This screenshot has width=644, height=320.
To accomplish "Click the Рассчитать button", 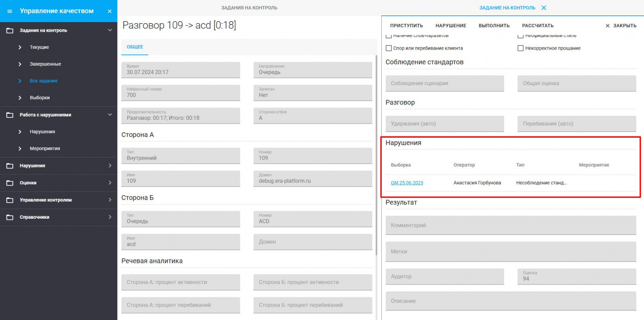I will pyautogui.click(x=537, y=26).
